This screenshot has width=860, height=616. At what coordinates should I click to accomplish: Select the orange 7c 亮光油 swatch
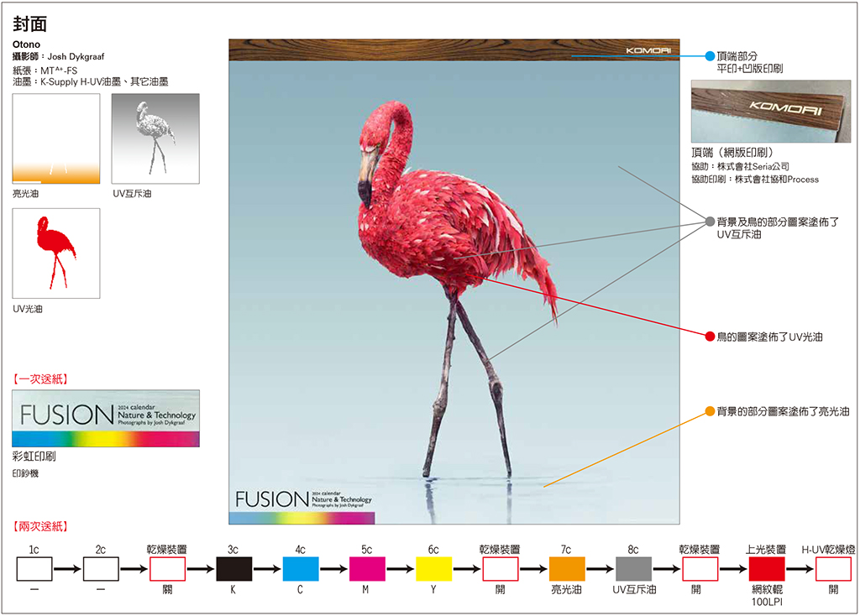pos(567,570)
